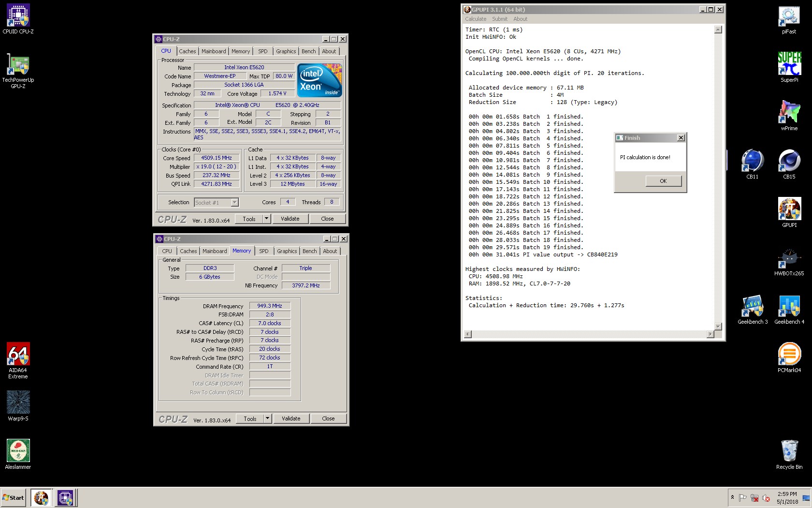Click Tools button in lower CPU-Z window
This screenshot has height=508, width=812.
click(250, 418)
